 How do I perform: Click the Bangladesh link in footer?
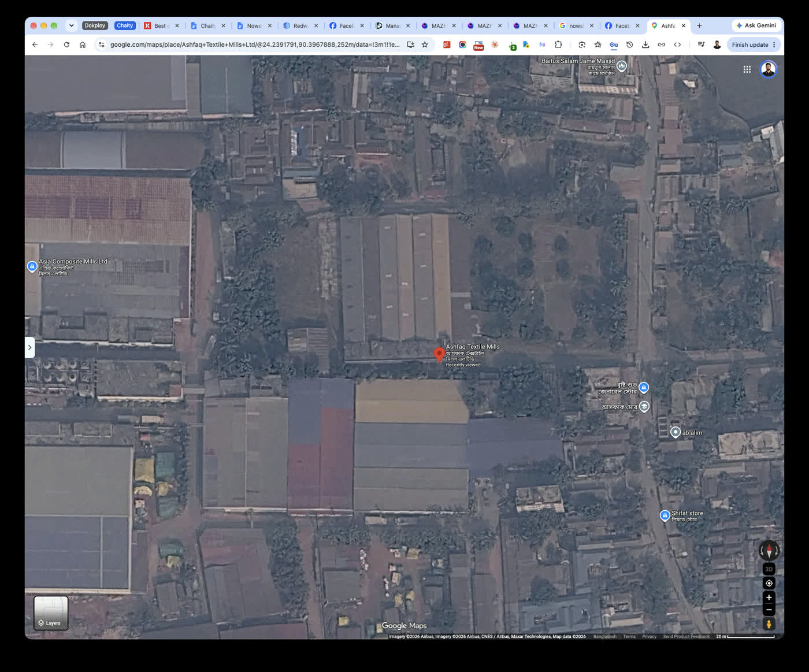click(x=604, y=636)
